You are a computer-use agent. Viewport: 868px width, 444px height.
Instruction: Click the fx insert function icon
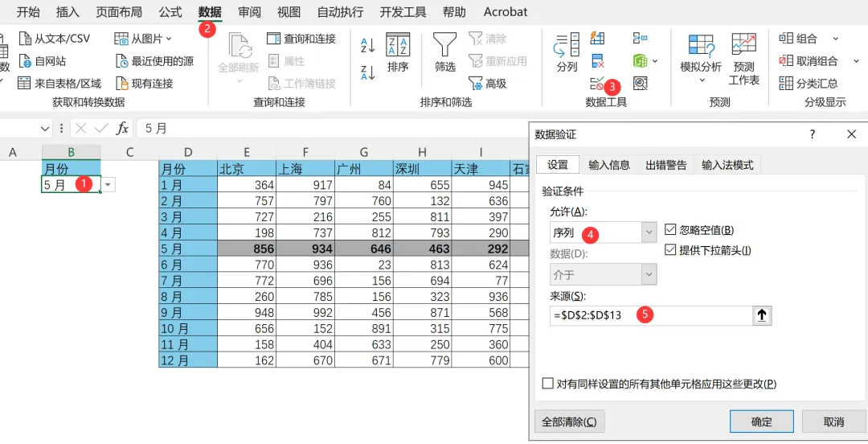[122, 129]
